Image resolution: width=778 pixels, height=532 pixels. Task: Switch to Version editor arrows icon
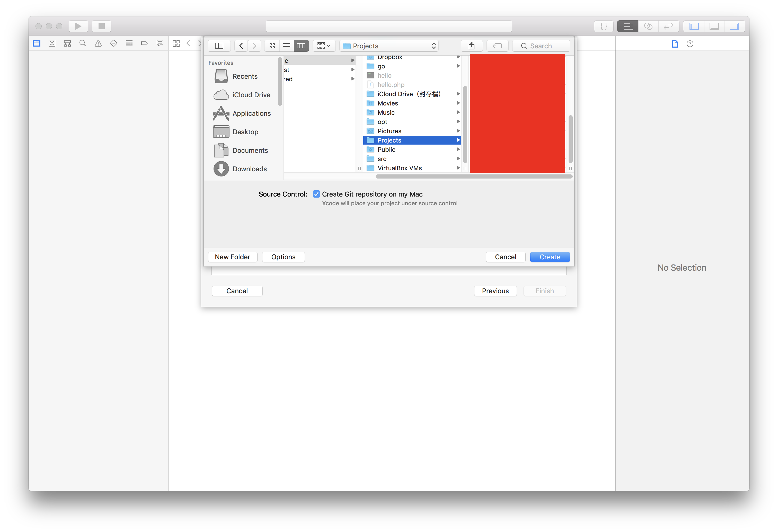point(668,26)
